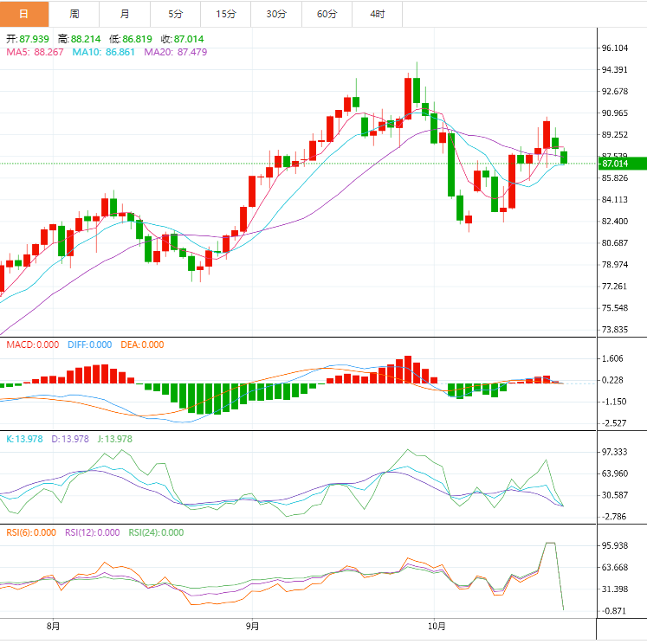Image resolution: width=647 pixels, height=644 pixels.
Task: Select the RSI(6) indicator label
Action: click(31, 532)
